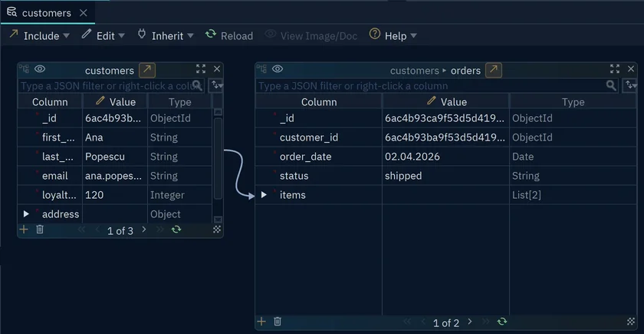The image size is (644, 334).
Task: Maximize the customers panel with expand icon
Action: (x=201, y=68)
